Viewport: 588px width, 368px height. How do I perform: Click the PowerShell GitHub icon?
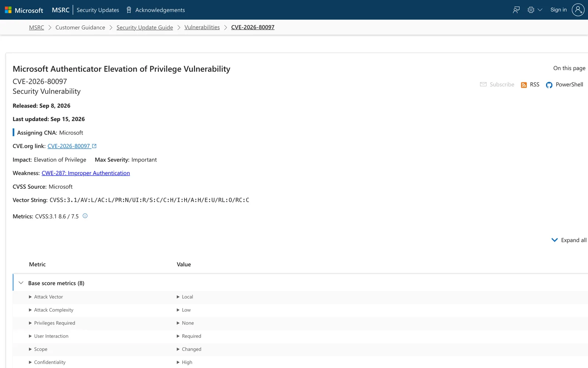pyautogui.click(x=549, y=85)
